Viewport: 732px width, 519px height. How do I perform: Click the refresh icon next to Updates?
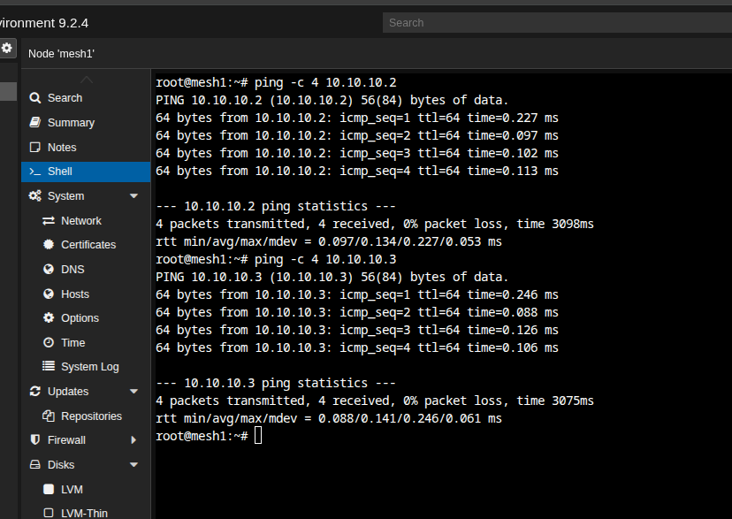click(x=35, y=391)
